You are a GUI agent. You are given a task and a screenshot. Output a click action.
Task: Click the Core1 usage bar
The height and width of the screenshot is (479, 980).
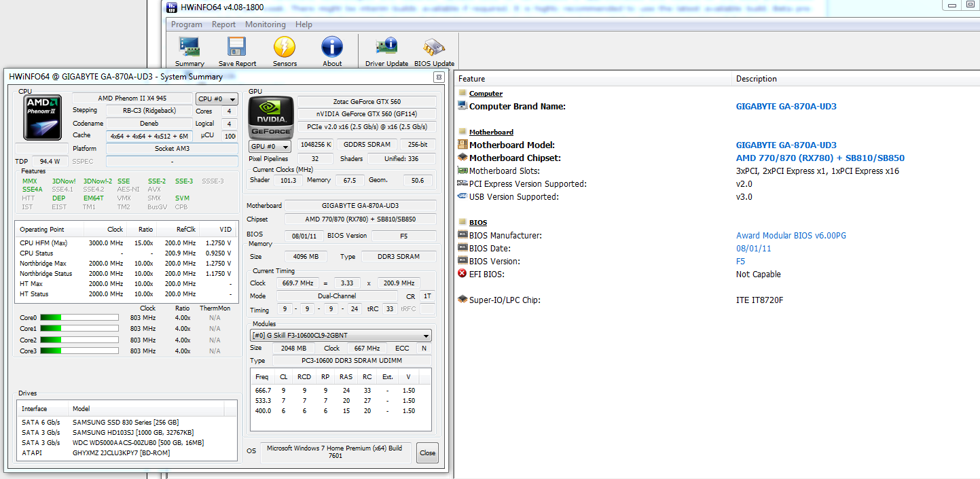[x=79, y=328]
